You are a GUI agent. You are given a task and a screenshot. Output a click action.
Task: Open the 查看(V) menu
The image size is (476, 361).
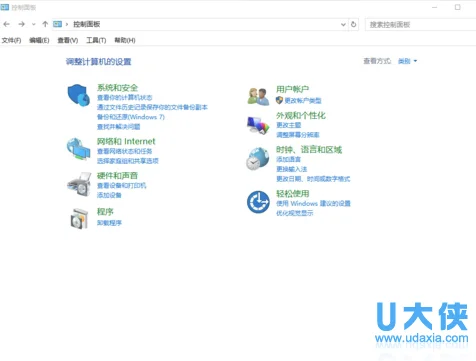68,40
